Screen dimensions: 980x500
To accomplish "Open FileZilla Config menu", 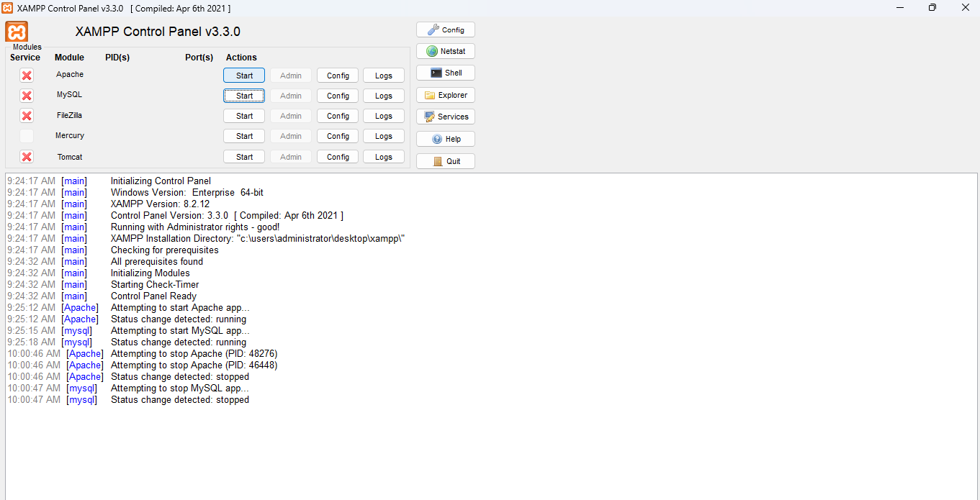I will coord(338,116).
